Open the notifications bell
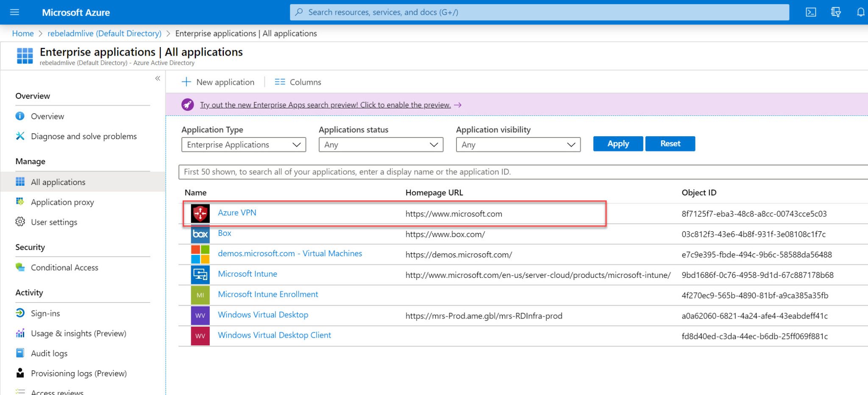Image resolution: width=868 pixels, height=395 pixels. tap(860, 12)
